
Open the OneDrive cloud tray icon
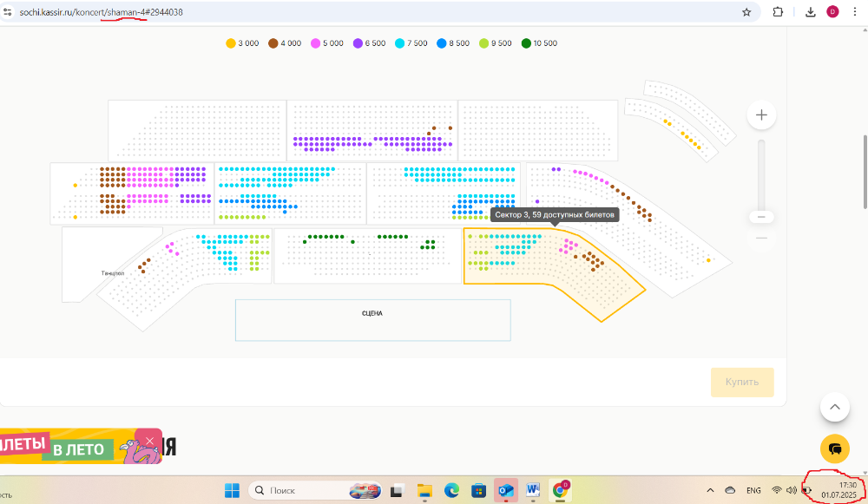click(730, 490)
